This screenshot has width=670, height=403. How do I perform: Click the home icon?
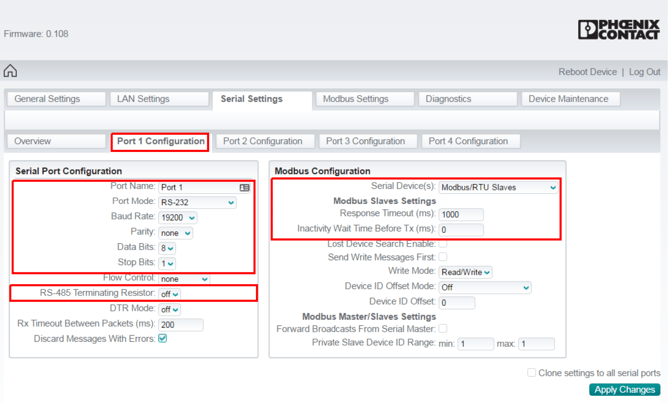pos(10,71)
